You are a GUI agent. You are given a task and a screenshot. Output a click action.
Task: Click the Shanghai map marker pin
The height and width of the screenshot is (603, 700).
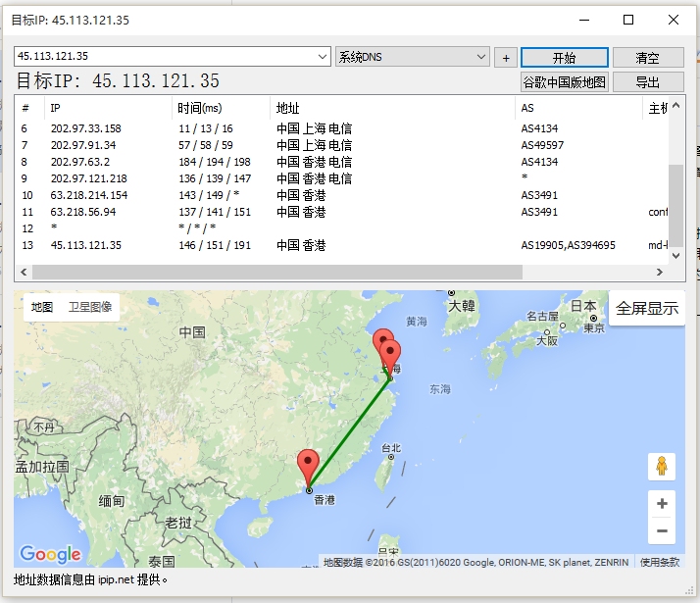click(x=390, y=357)
